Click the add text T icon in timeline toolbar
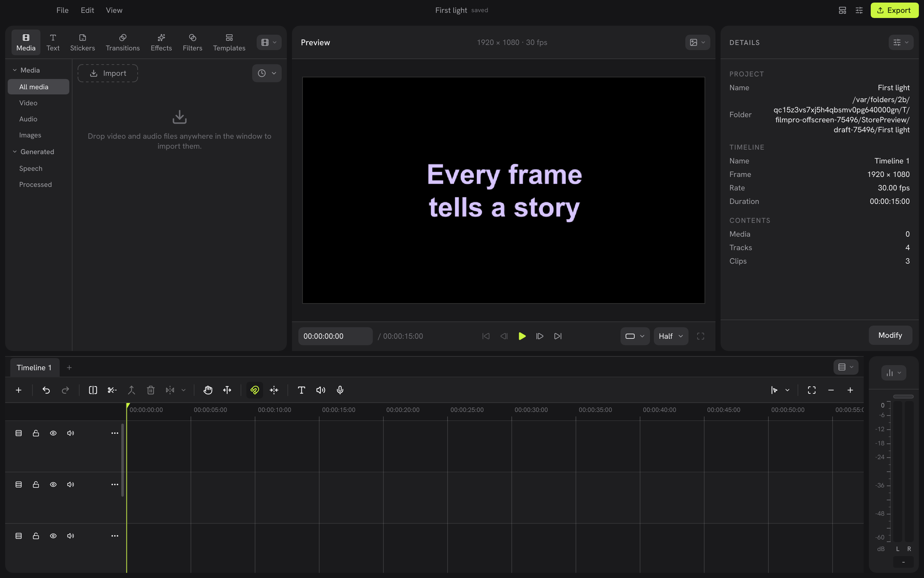 pos(301,390)
